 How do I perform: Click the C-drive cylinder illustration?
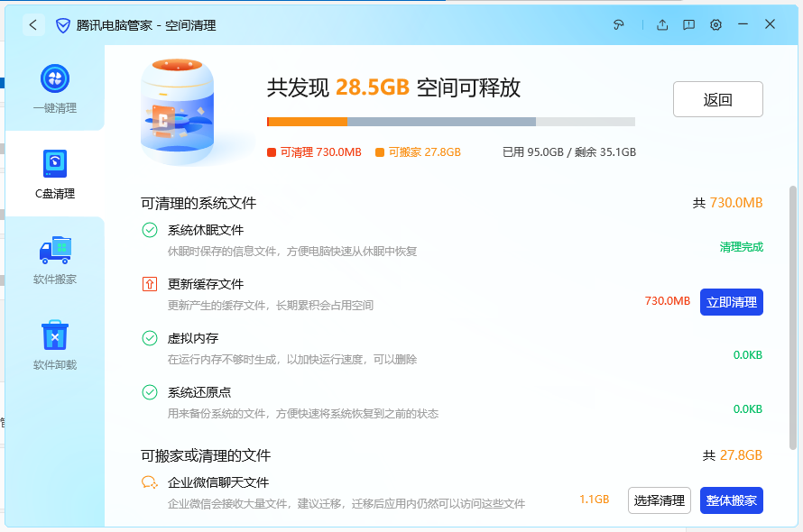(177, 112)
